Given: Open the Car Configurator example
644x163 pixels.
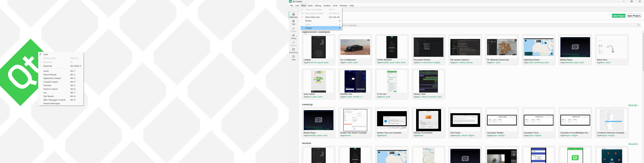Looking at the screenshot, I should pos(355,50).
